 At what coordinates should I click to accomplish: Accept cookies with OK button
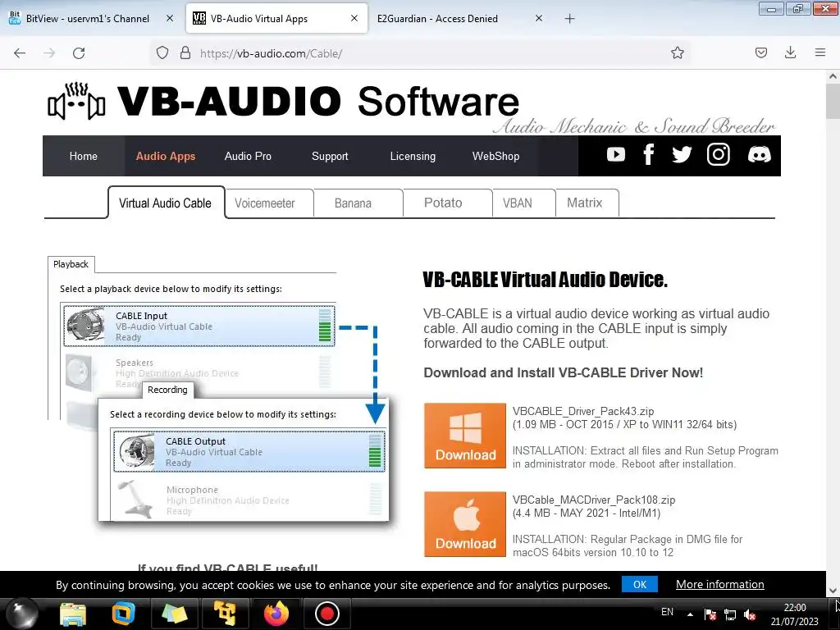640,584
